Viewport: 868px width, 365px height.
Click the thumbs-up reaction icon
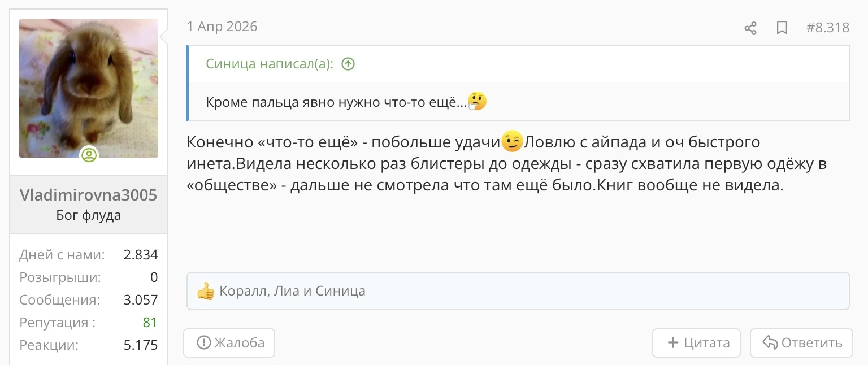(206, 292)
